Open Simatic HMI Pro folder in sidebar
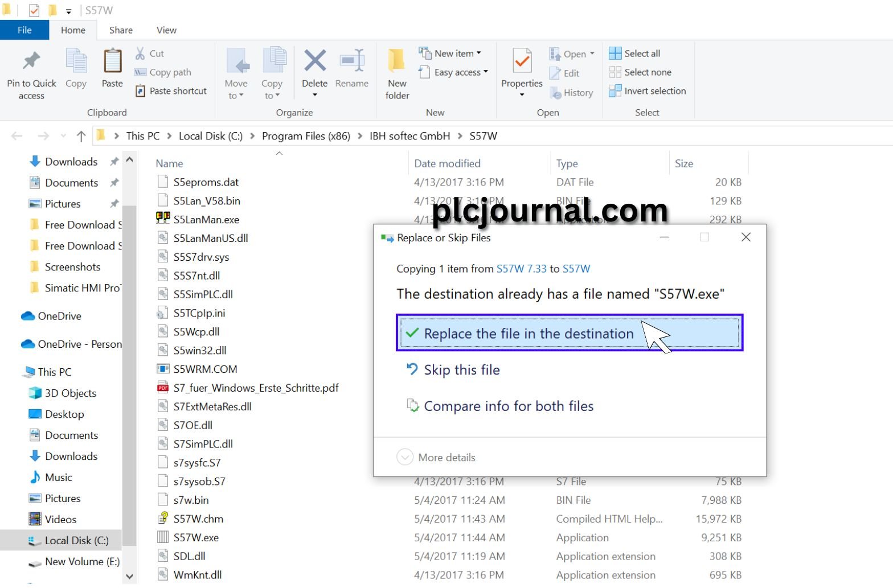Image resolution: width=893 pixels, height=588 pixels. pyautogui.click(x=75, y=288)
